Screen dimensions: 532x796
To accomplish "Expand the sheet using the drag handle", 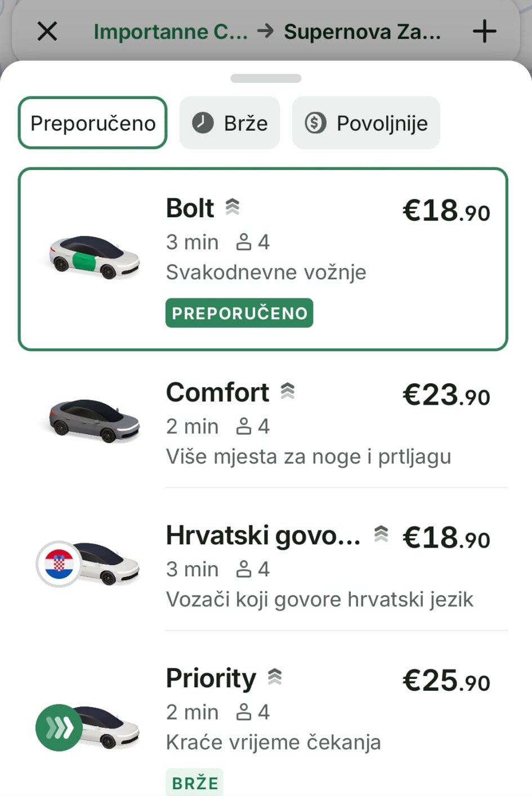I will click(266, 78).
